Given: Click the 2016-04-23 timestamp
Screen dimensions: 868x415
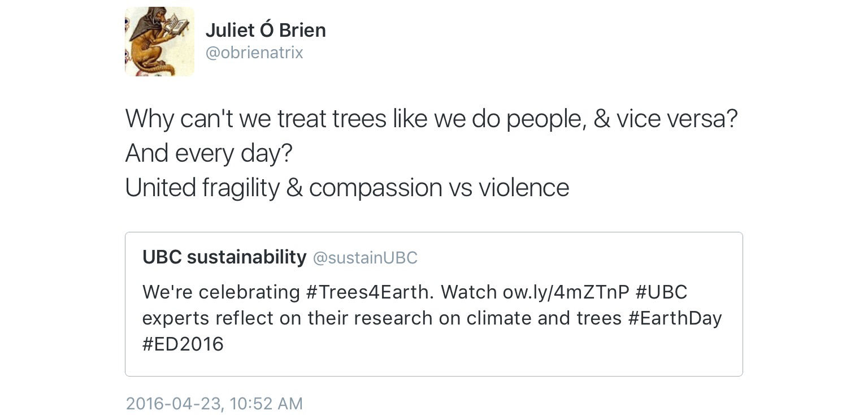Looking at the screenshot, I should tap(173, 404).
